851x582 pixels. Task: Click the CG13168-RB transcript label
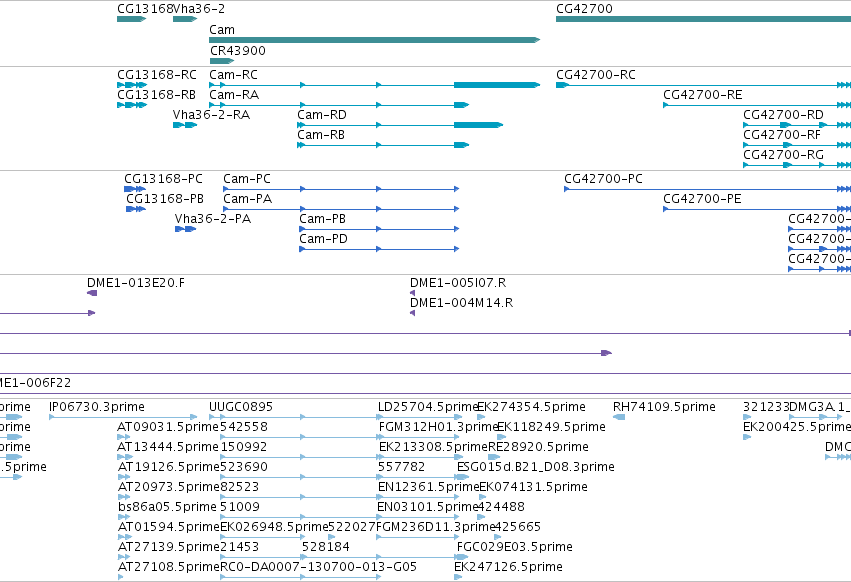point(156,94)
